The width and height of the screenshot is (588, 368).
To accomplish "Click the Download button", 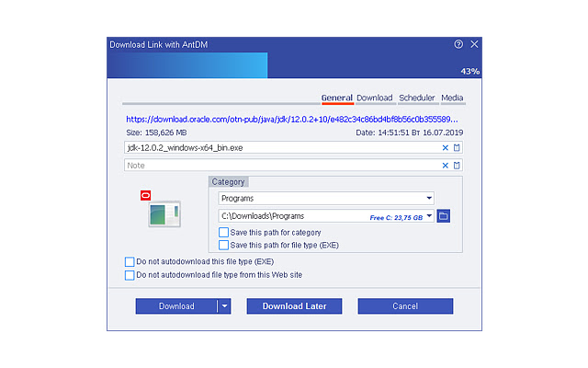I will (176, 306).
